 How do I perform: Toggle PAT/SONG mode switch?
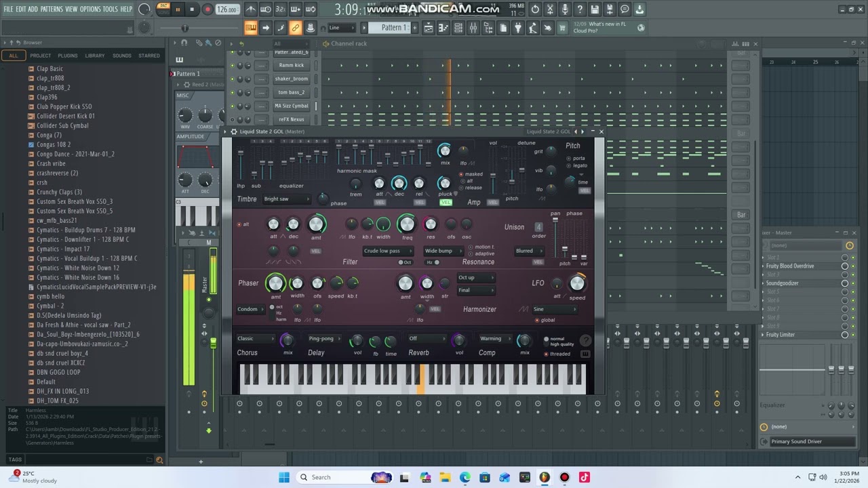(163, 9)
